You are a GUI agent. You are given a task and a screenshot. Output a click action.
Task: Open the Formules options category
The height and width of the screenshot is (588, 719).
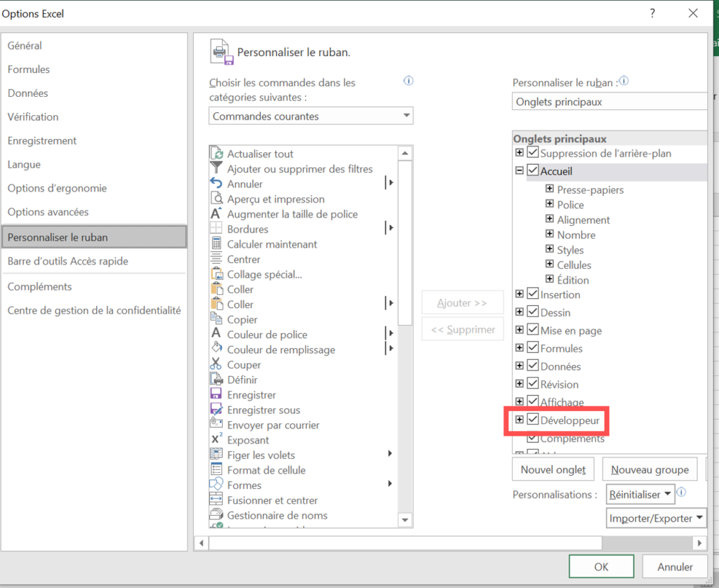[29, 69]
